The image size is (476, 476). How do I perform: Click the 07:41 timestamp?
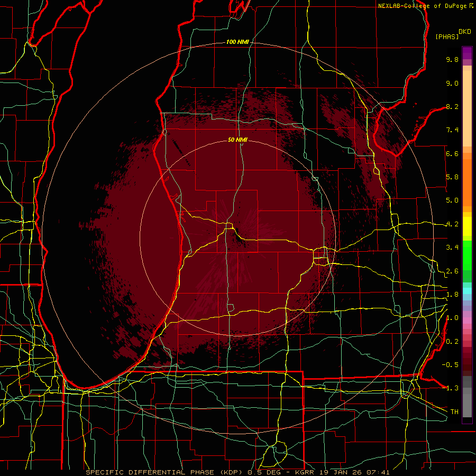click(x=379, y=472)
